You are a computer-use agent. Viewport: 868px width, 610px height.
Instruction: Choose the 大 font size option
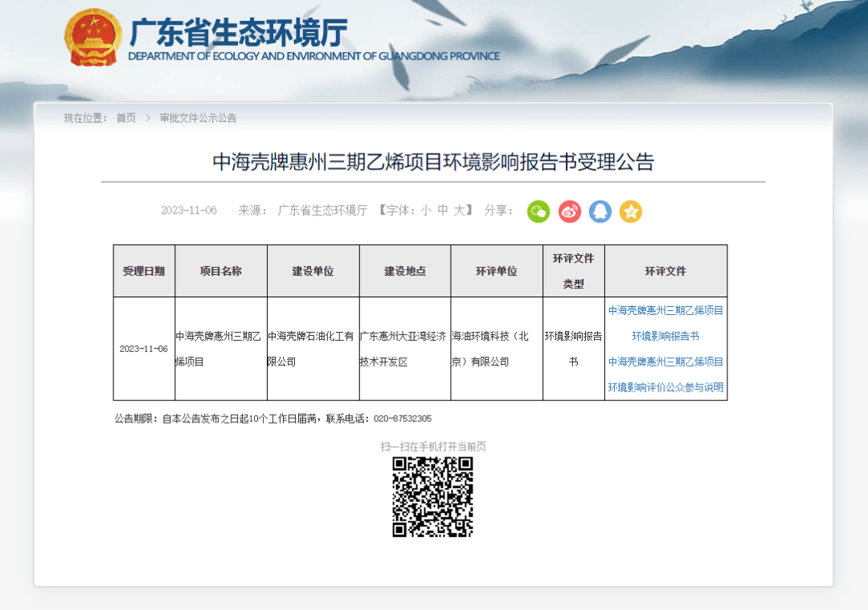point(459,211)
